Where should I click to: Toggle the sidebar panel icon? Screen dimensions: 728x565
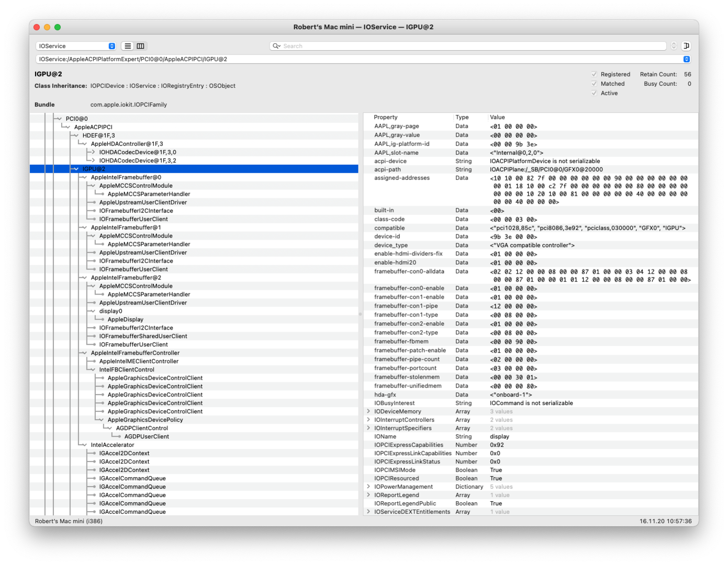686,46
